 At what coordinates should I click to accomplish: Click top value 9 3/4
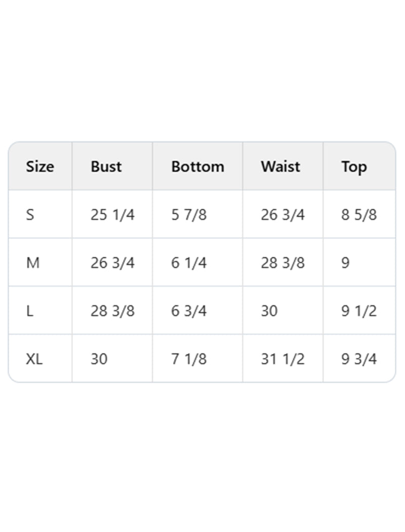[359, 359]
